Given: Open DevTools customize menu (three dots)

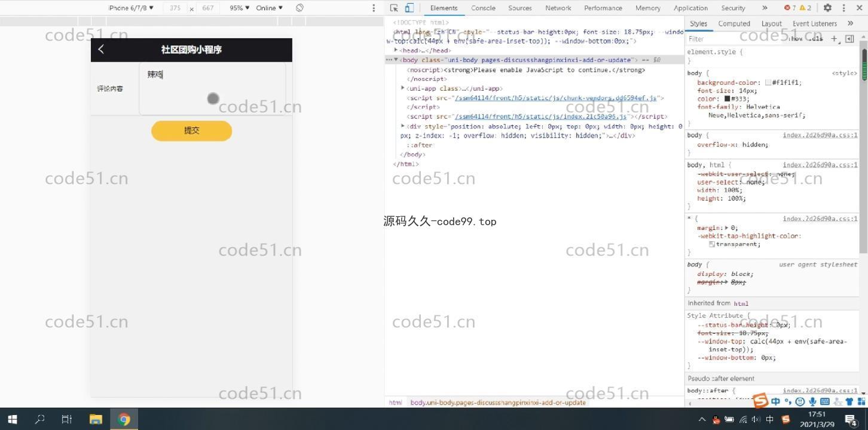Looking at the screenshot, I should click(x=843, y=8).
